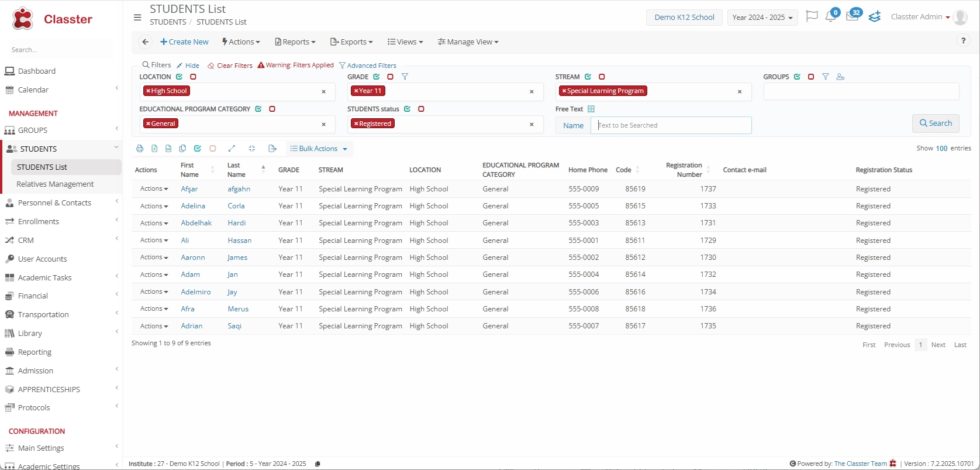Toggle the hamburger sidebar menu icon
Image resolution: width=980 pixels, height=470 pixels.
pos(137,18)
